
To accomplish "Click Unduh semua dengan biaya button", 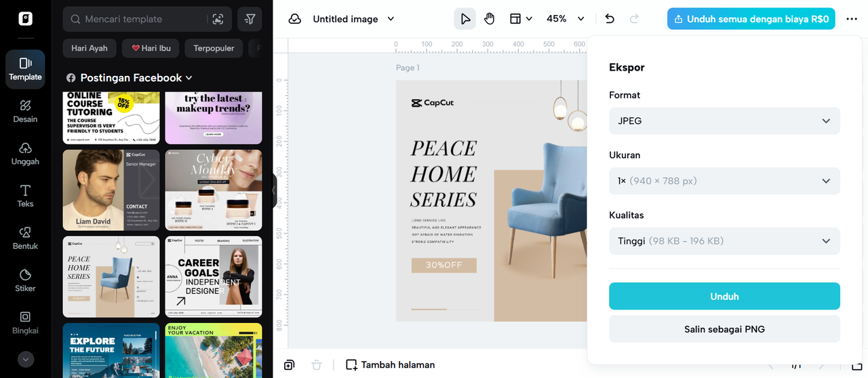I will click(x=751, y=19).
